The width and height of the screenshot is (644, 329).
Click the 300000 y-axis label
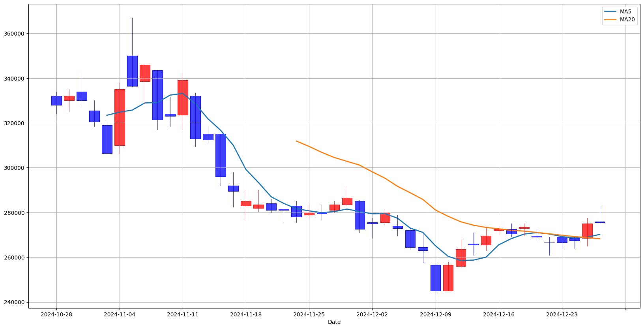point(14,168)
